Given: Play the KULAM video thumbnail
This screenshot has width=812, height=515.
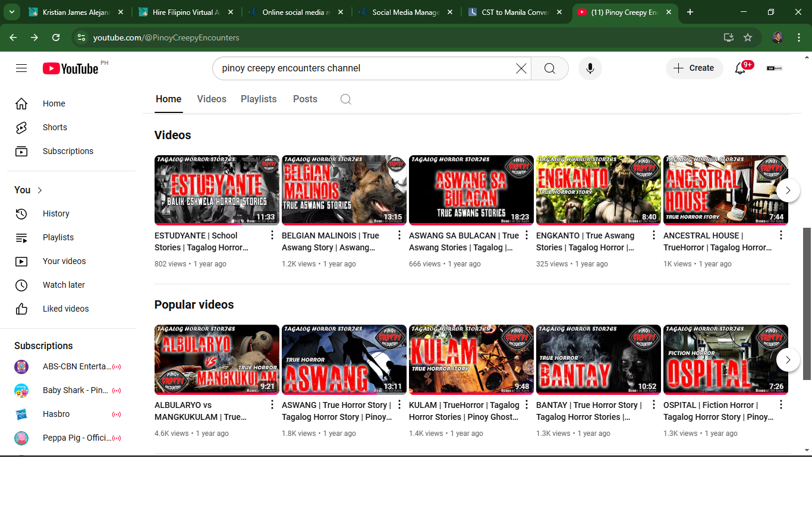Looking at the screenshot, I should 471,360.
